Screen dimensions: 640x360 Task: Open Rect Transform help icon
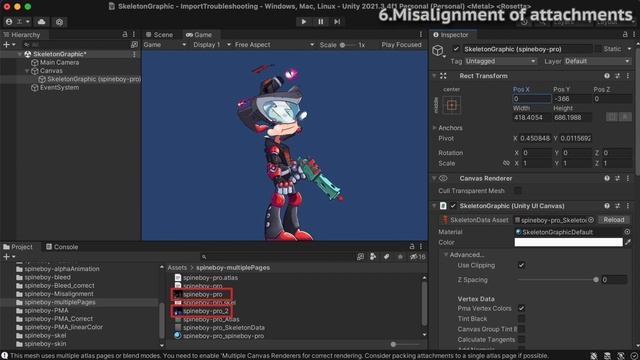click(x=607, y=76)
